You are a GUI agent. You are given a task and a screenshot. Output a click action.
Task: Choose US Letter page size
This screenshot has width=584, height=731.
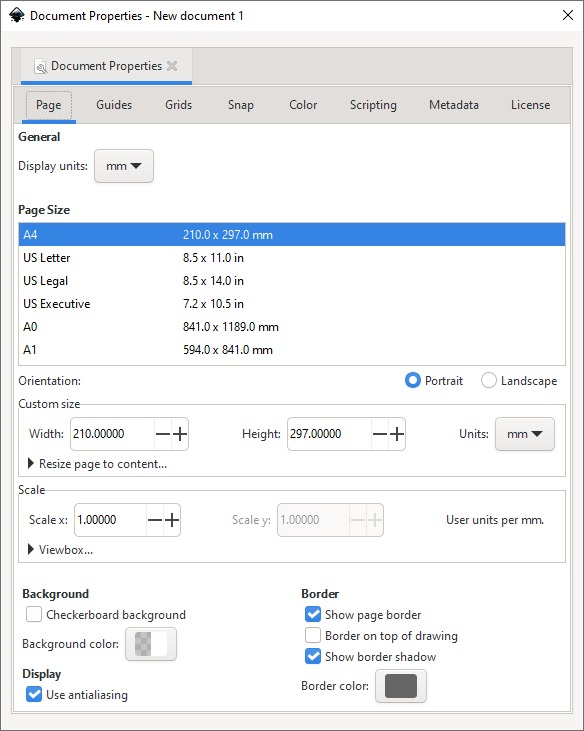pos(292,258)
